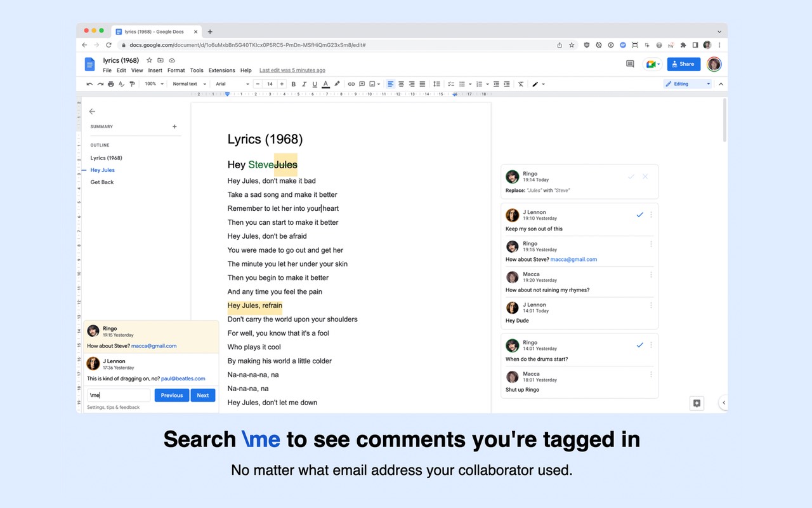Screen dimensions: 812x508
Task: Open the Editing mode dropdown
Action: pos(688,84)
